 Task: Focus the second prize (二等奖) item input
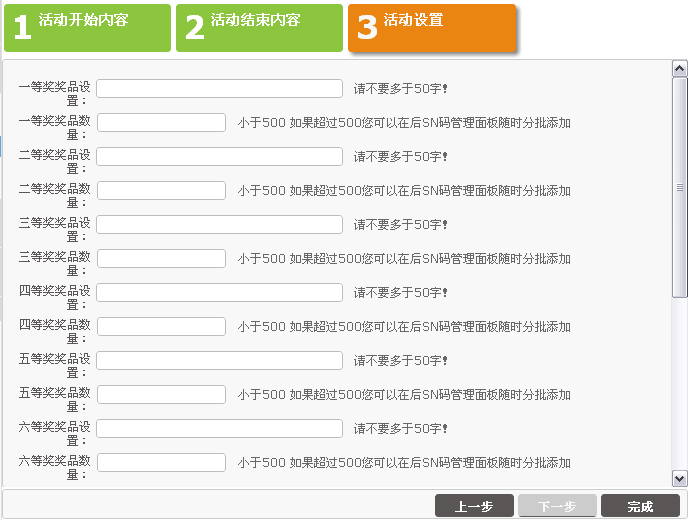point(219,157)
